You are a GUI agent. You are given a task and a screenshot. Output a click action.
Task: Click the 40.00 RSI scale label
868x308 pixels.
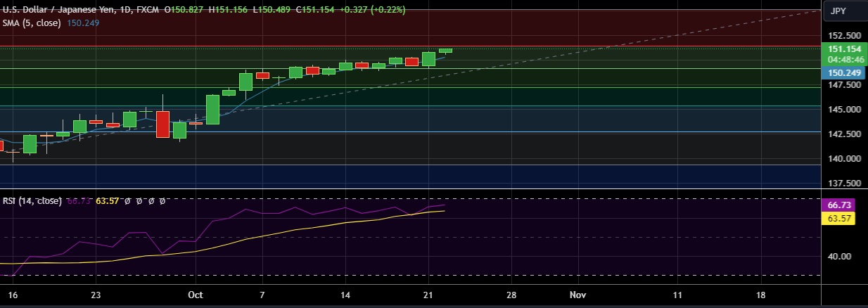tap(838, 257)
